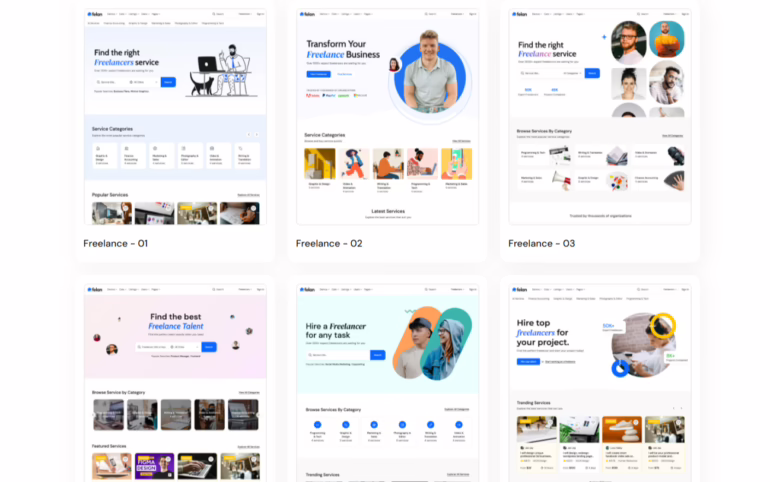The image size is (770, 482).
Task: Click service keyword field in Freelance 01 search bar
Action: coord(111,82)
